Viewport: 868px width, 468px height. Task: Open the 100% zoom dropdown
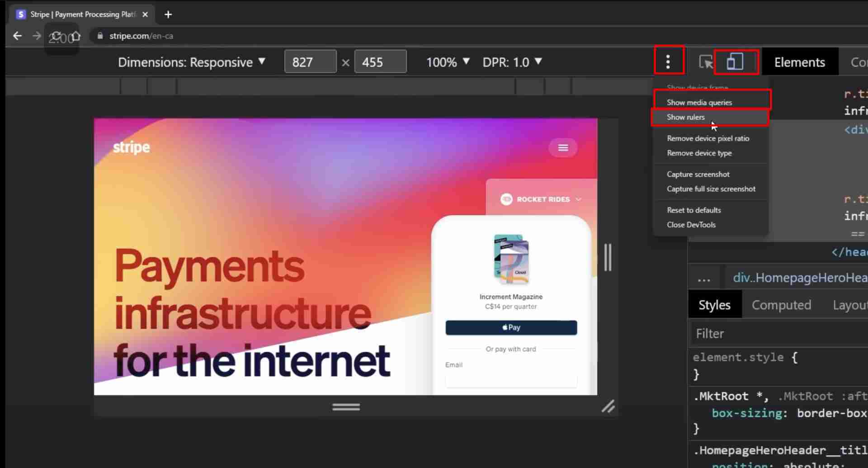448,62
